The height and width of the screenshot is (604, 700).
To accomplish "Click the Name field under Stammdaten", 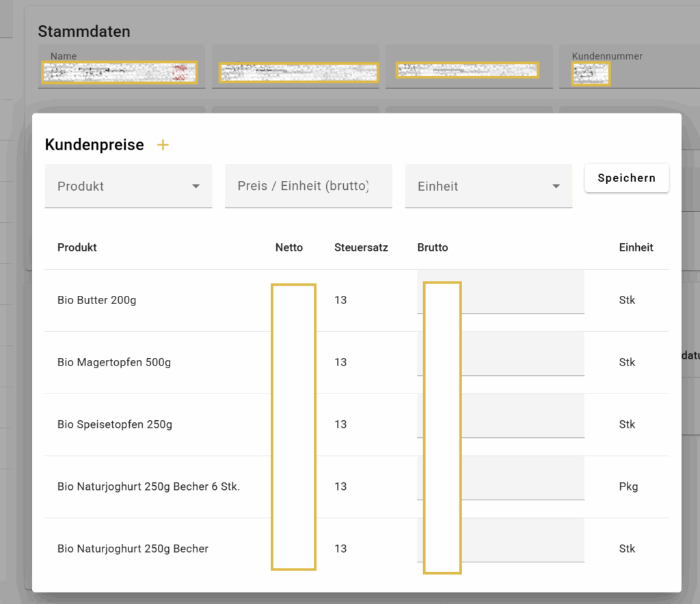I will (x=119, y=72).
